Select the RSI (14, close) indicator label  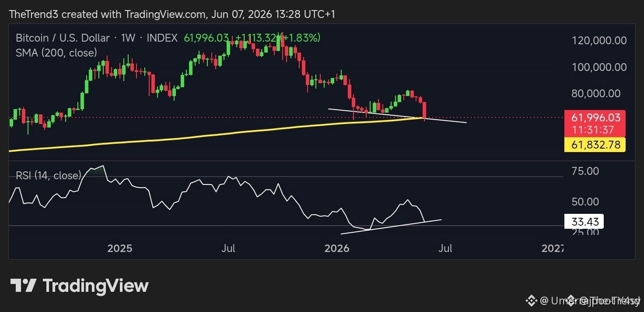pyautogui.click(x=49, y=176)
